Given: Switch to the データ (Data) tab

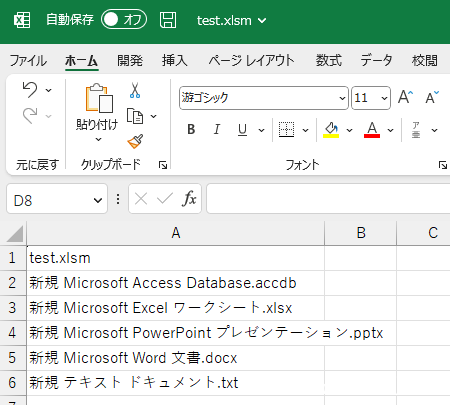Looking at the screenshot, I should (376, 61).
